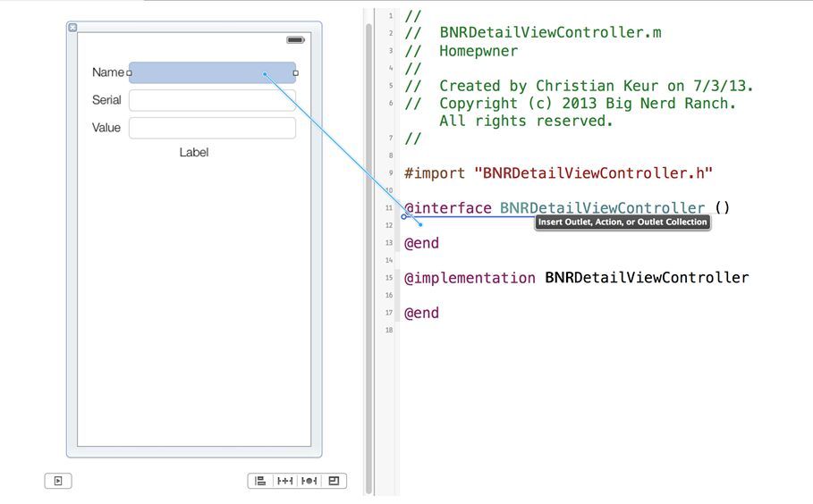Select the centered 'Label' element

coord(194,152)
